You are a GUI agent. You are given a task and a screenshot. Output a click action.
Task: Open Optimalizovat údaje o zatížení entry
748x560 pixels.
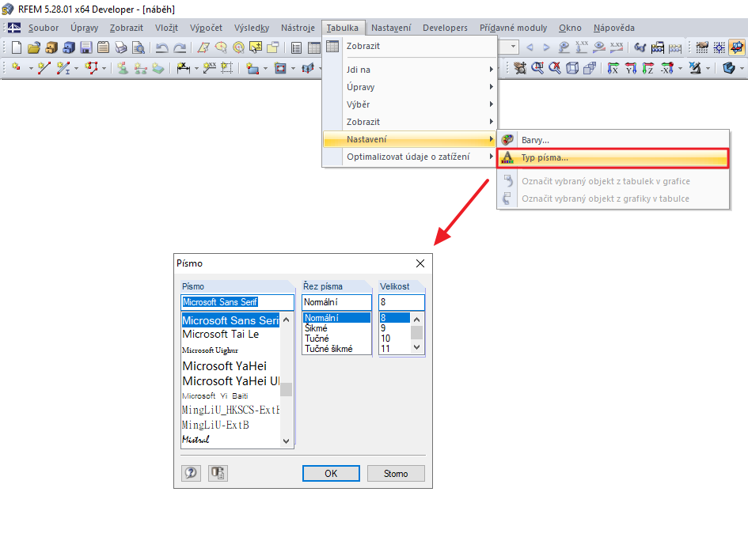pos(410,157)
